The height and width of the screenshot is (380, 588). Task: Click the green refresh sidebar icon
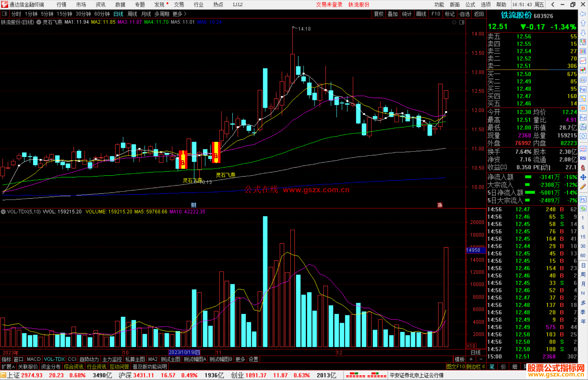pos(583,209)
